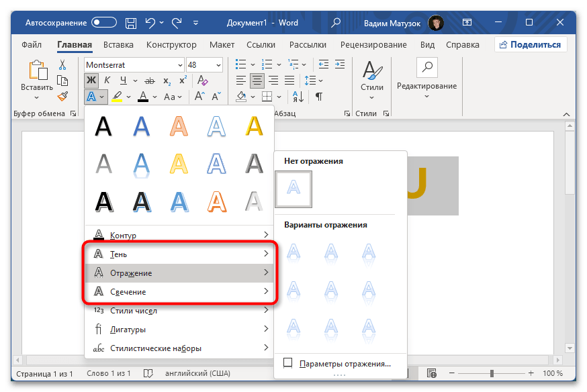
Task: Open the Вставка ribbon tab
Action: pos(120,45)
